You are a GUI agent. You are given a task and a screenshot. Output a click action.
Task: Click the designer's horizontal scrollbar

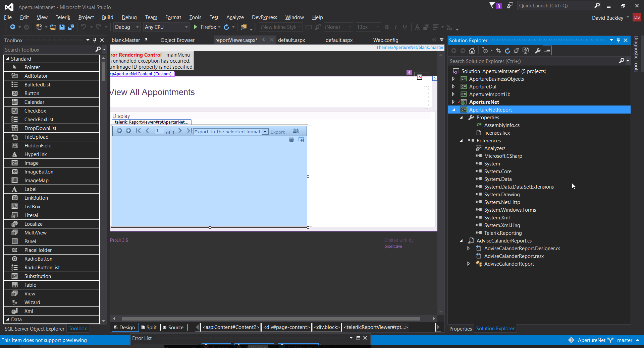271,319
